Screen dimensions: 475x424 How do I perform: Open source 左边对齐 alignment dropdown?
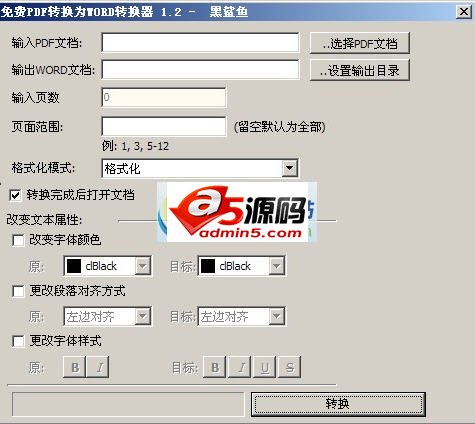143,316
